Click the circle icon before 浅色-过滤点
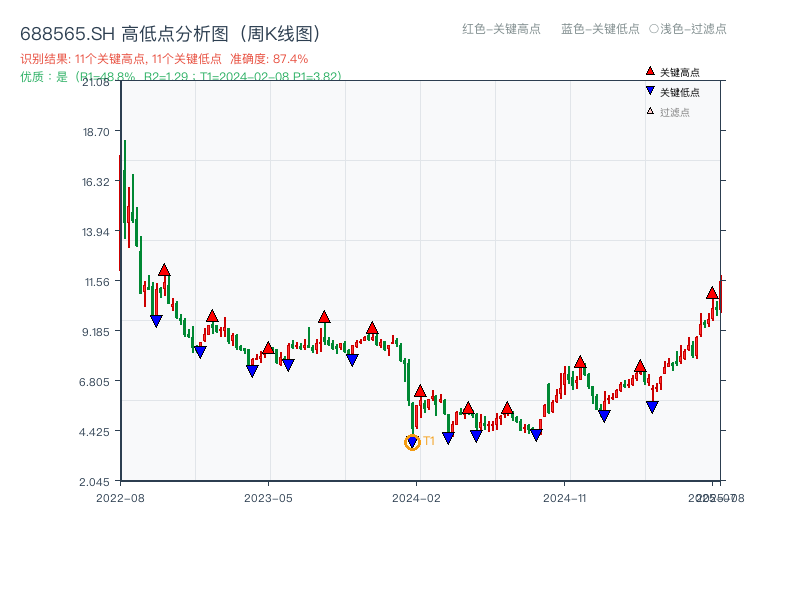The image size is (800, 600). tap(654, 29)
